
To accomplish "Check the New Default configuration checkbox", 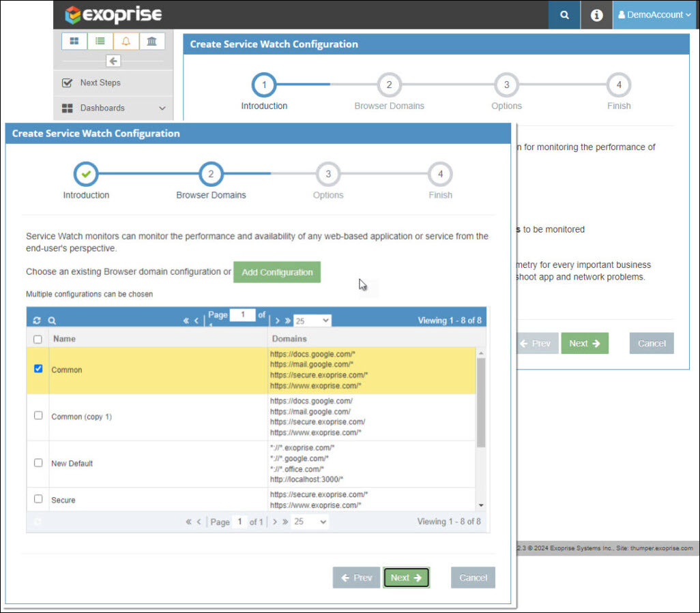I will click(38, 462).
